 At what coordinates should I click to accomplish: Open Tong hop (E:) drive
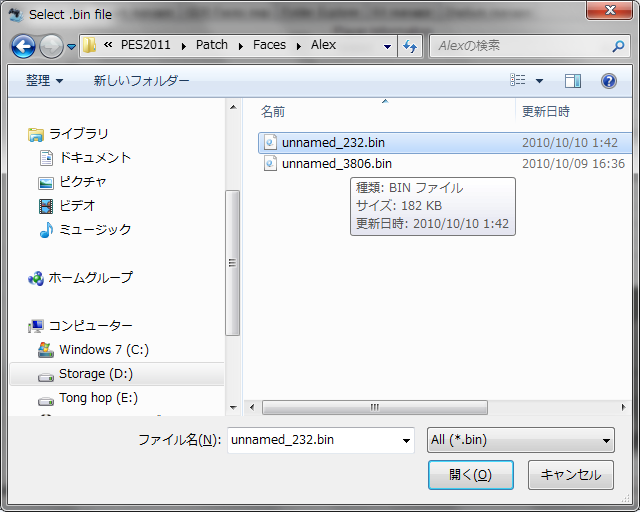(x=98, y=398)
